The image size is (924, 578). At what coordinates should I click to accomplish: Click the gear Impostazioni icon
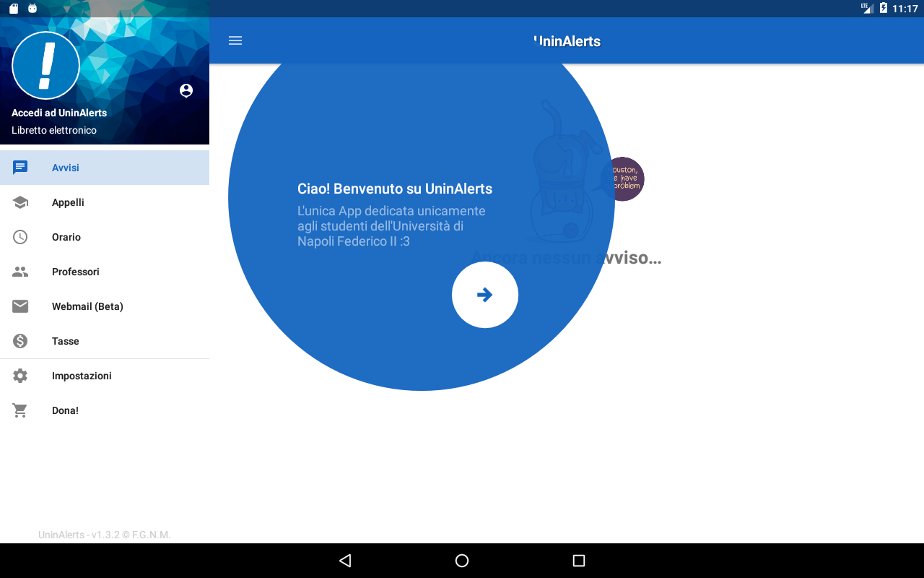coord(20,376)
